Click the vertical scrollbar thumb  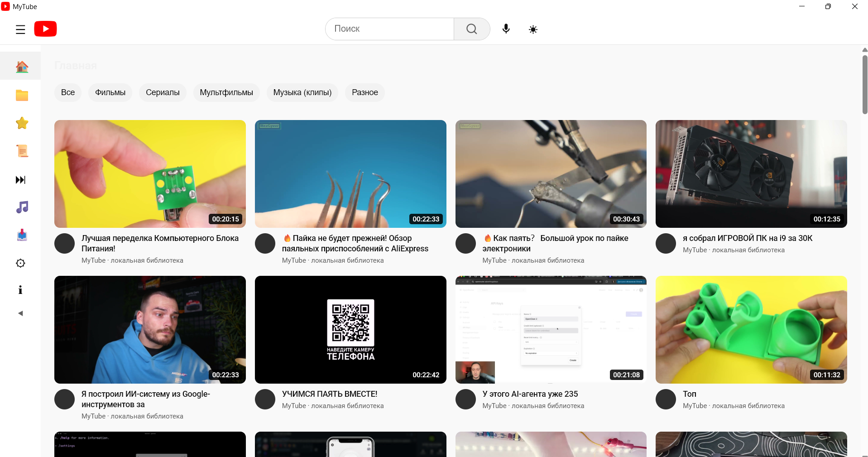click(864, 85)
